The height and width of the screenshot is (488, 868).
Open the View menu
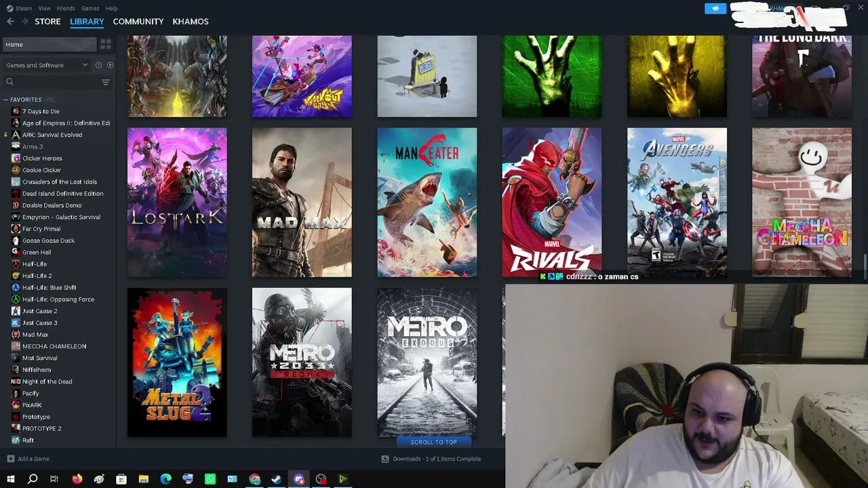point(45,8)
